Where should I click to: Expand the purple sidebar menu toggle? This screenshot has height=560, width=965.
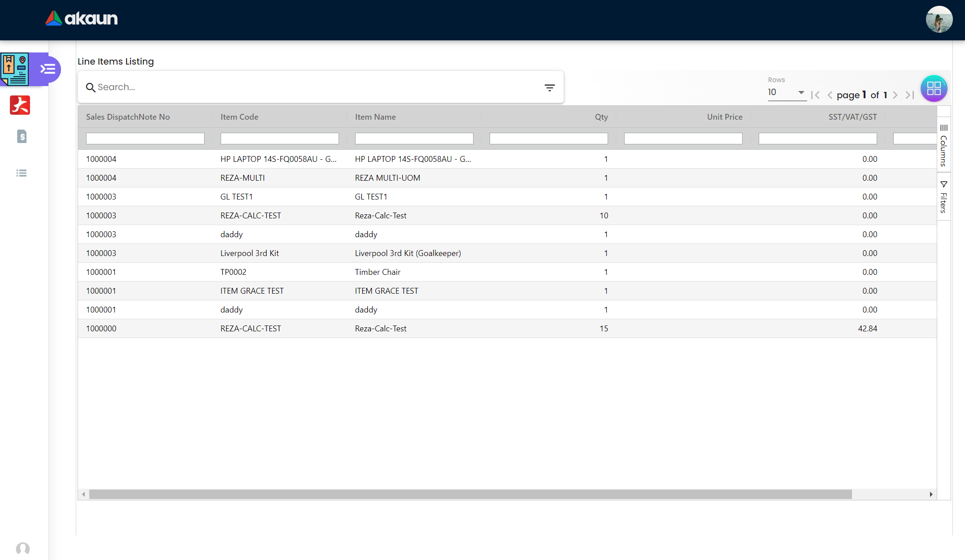(48, 69)
